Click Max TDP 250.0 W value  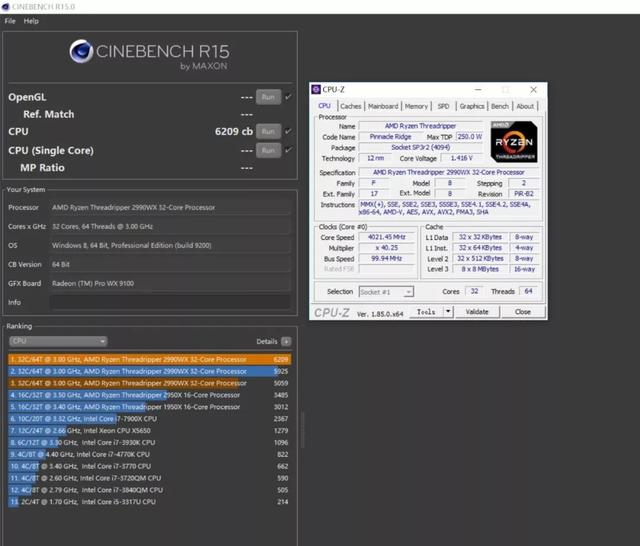(469, 137)
